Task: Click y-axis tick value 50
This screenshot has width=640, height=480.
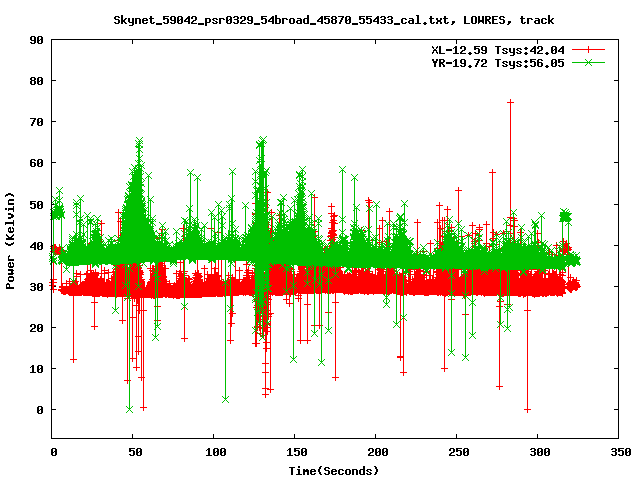Action: 36,204
